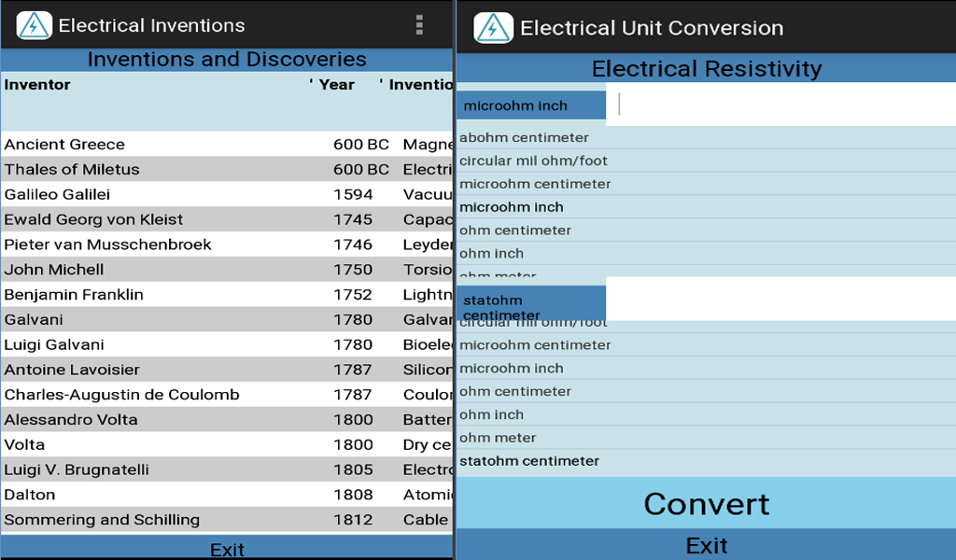Select the Alessandro Volta 1800 entry
Image resolution: width=956 pixels, height=560 pixels.
[187, 419]
